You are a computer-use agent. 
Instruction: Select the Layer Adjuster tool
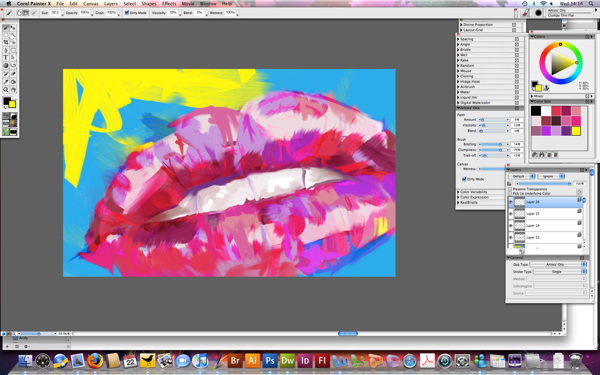(x=13, y=28)
